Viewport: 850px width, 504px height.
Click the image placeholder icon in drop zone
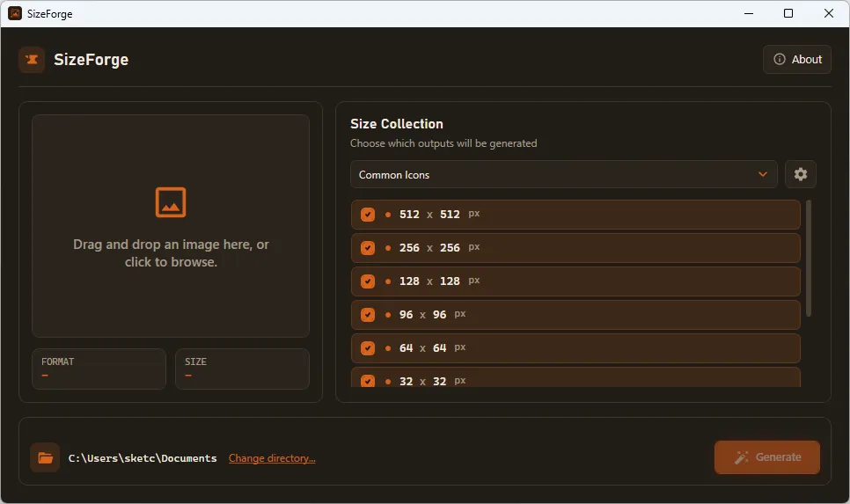pos(171,202)
